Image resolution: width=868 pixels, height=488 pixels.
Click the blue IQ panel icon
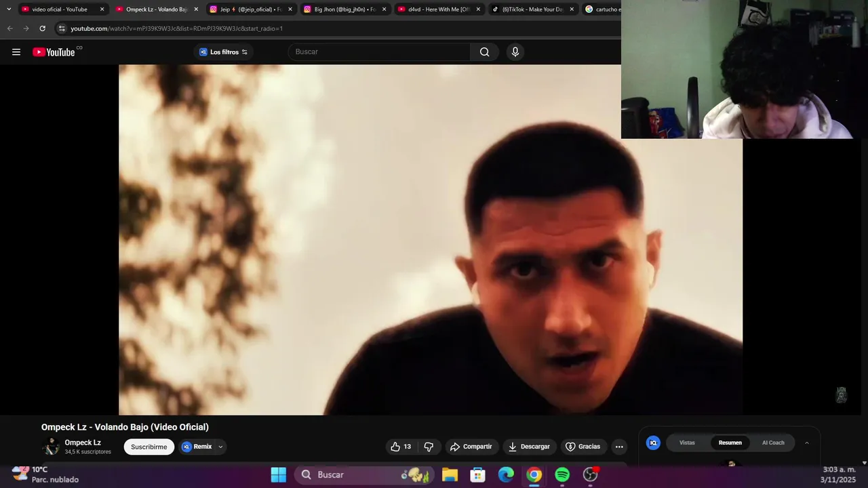[x=653, y=443]
